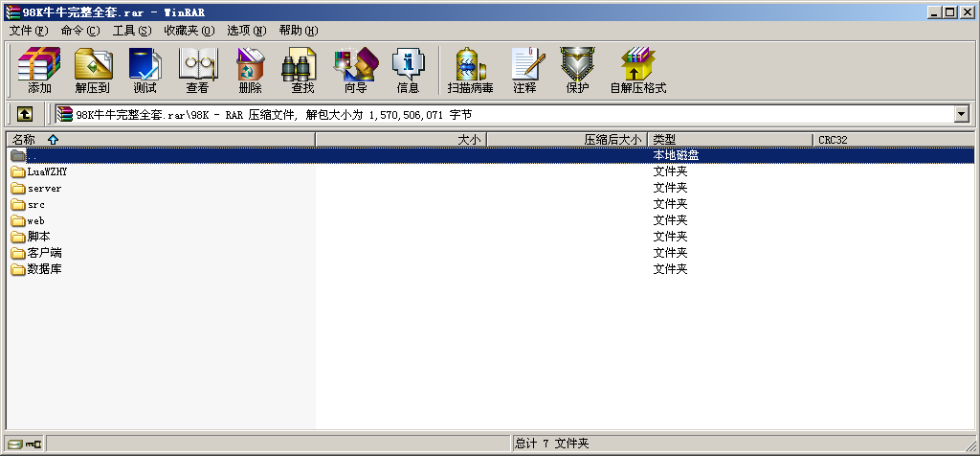Image resolution: width=980 pixels, height=456 pixels.
Task: Click the 删除 (Delete) toolbar icon
Action: click(250, 71)
